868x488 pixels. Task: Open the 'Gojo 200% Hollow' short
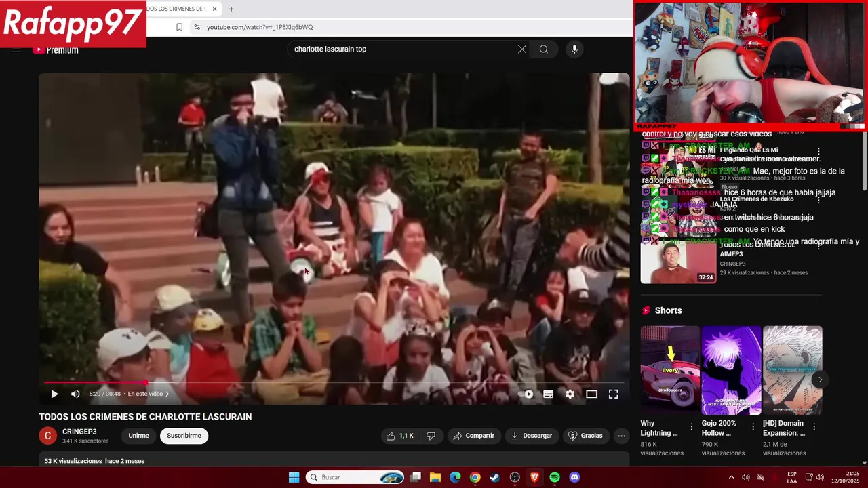731,370
